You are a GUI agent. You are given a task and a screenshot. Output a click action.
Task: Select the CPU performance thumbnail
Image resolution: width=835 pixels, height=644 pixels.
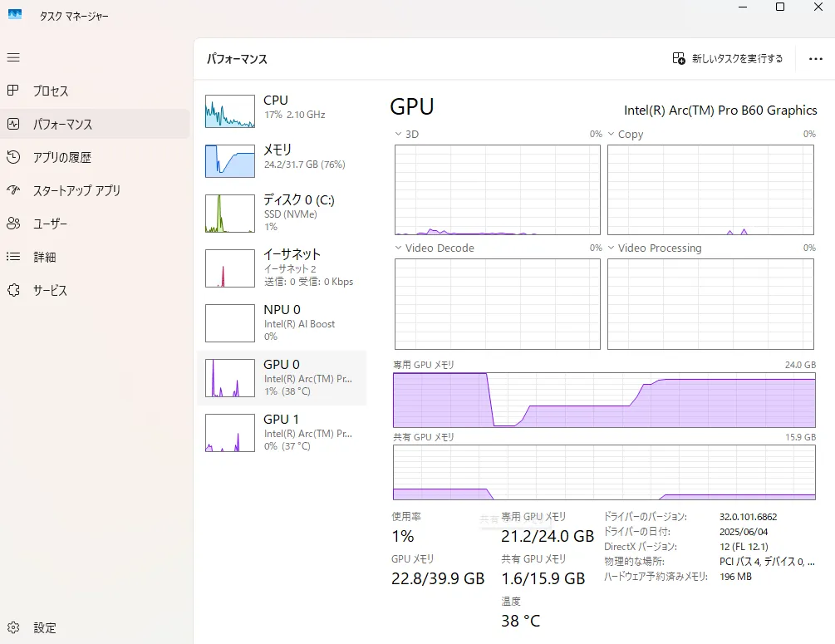pyautogui.click(x=230, y=111)
